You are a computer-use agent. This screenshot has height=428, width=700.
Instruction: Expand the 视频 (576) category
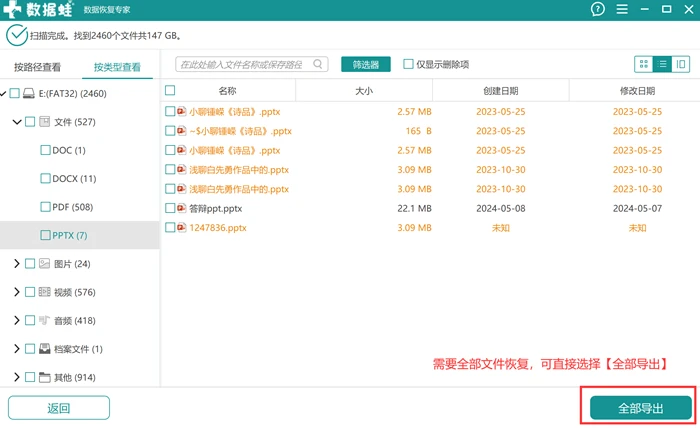click(17, 292)
